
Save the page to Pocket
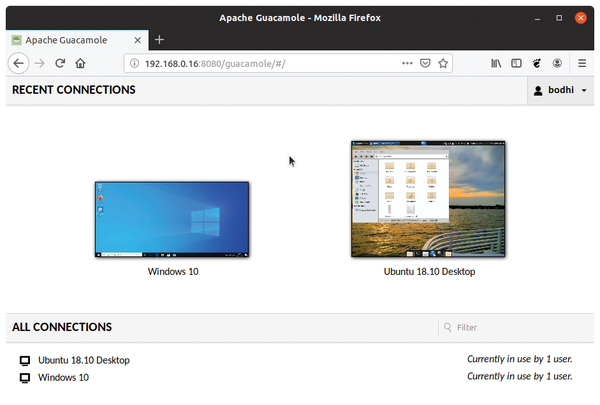click(425, 62)
